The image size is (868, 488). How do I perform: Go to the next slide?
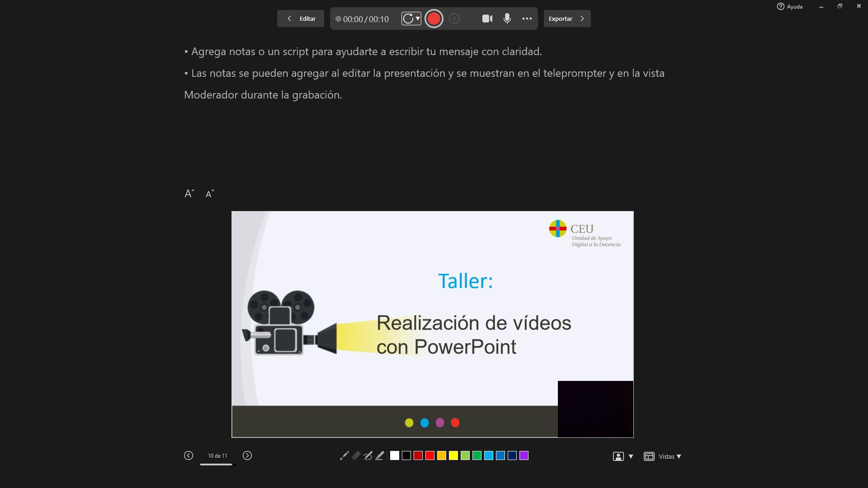[x=247, y=455]
